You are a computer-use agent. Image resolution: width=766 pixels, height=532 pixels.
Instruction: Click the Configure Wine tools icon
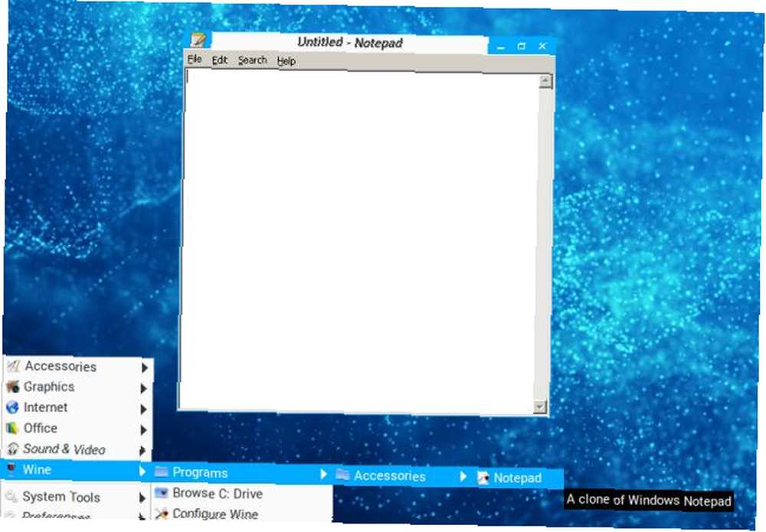[x=161, y=513]
